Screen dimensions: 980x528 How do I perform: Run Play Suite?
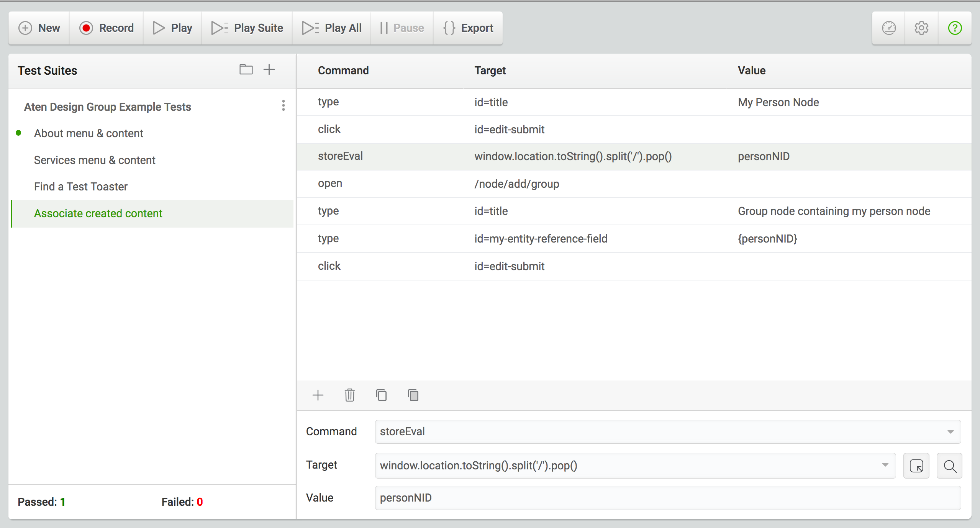pos(247,28)
